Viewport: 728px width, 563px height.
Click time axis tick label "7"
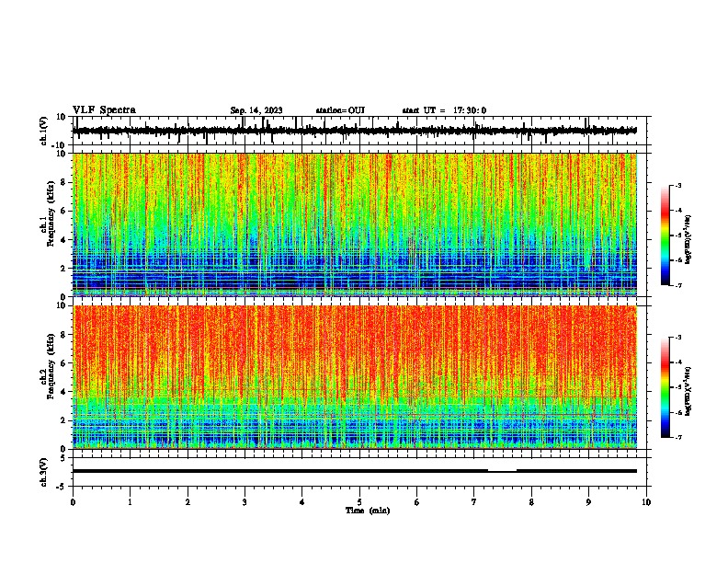coord(474,502)
